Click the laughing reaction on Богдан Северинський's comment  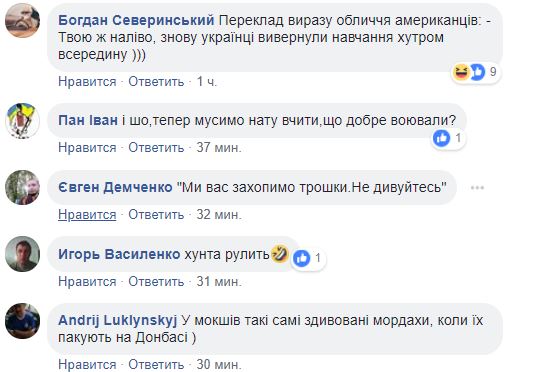pos(461,72)
